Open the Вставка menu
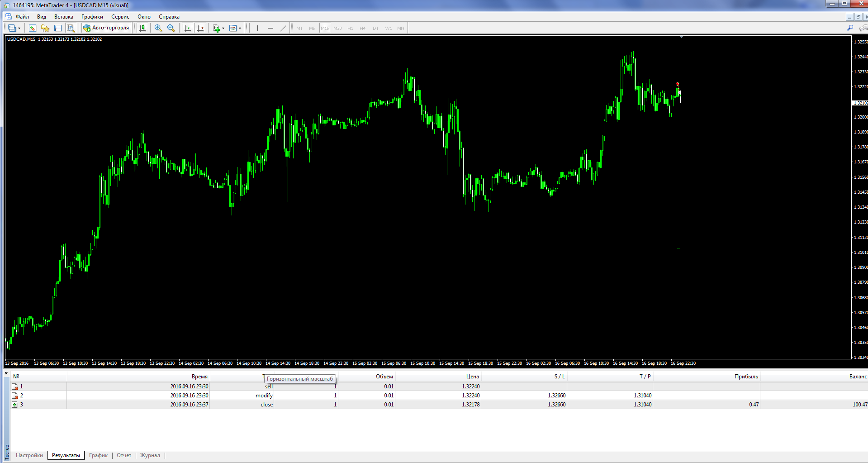 [x=64, y=17]
